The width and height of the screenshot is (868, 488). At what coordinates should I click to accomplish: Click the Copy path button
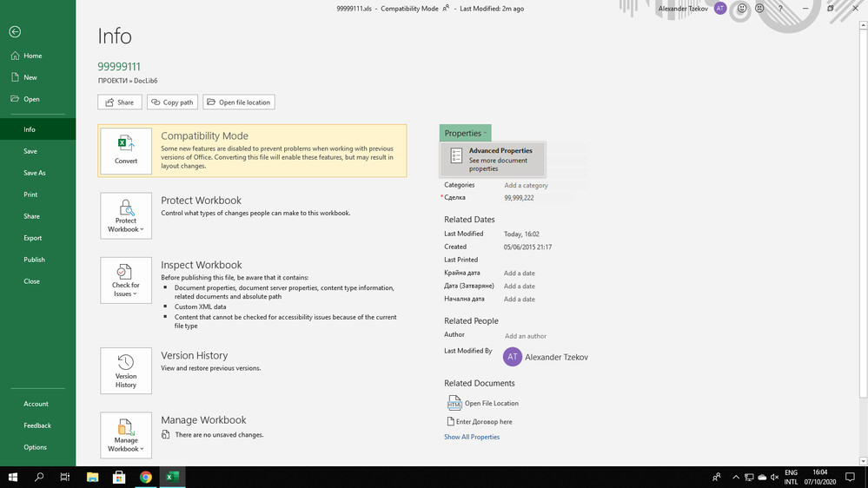tap(172, 102)
